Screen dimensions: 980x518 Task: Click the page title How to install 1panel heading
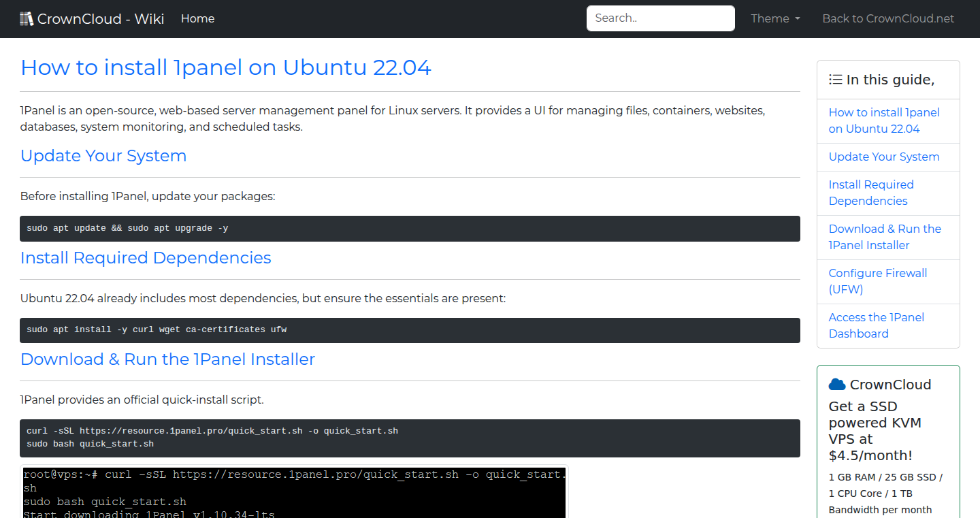(226, 67)
